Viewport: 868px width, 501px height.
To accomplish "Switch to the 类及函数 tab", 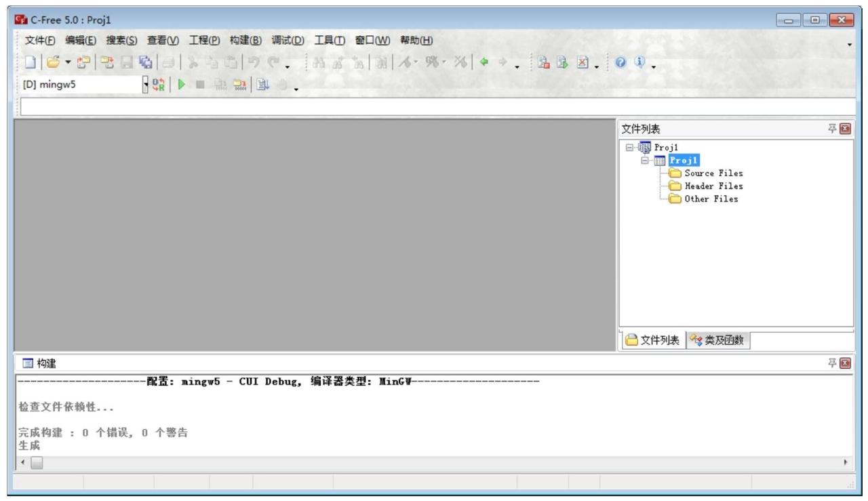I will click(717, 340).
